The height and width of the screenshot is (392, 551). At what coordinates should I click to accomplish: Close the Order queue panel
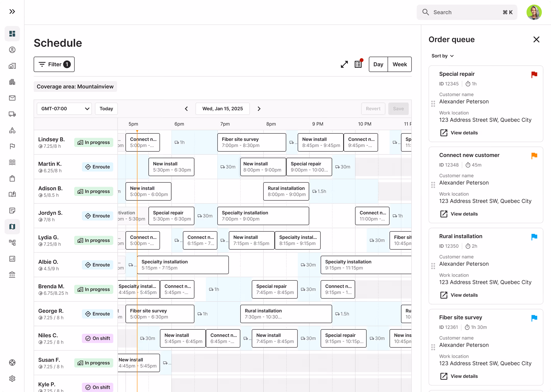click(x=536, y=39)
